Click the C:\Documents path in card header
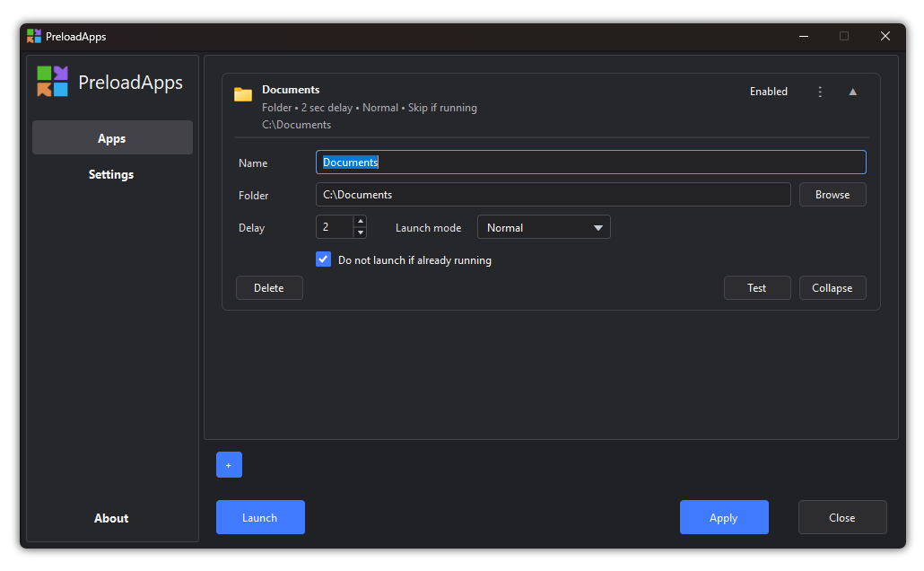The height and width of the screenshot is (571, 924). coord(296,125)
